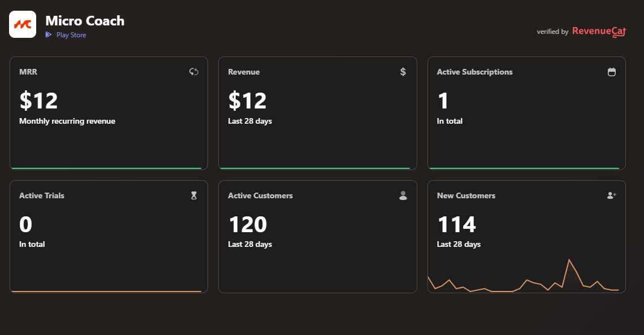
Task: Click the $12 value in MRR card
Action: [x=38, y=101]
